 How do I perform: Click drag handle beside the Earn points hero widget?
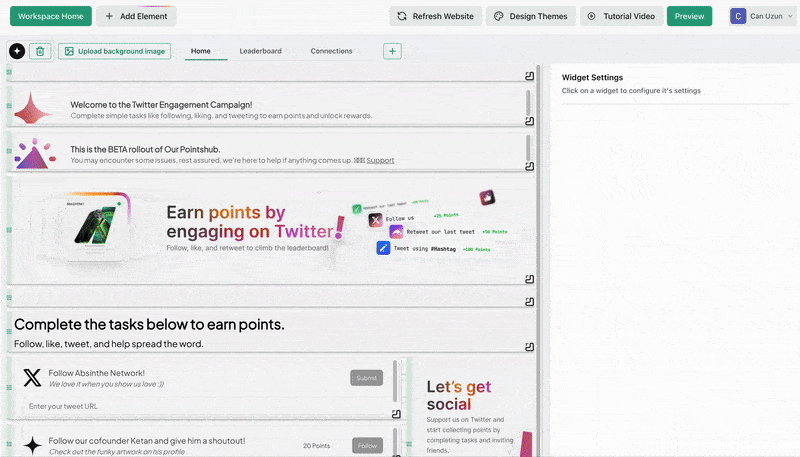click(x=9, y=230)
